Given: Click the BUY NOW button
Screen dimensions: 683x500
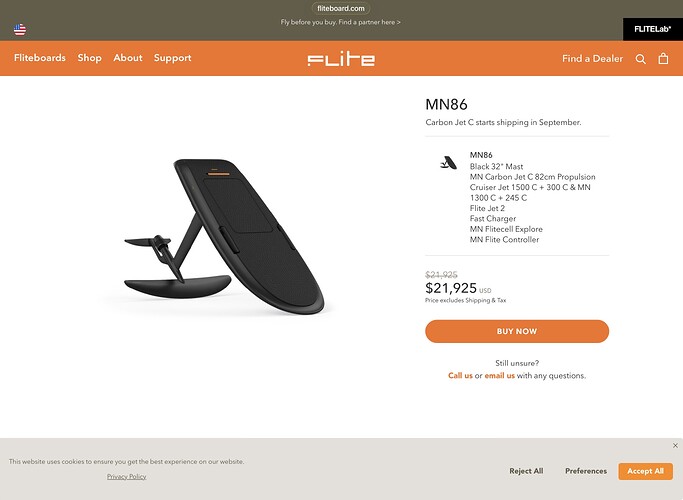Looking at the screenshot, I should [517, 331].
